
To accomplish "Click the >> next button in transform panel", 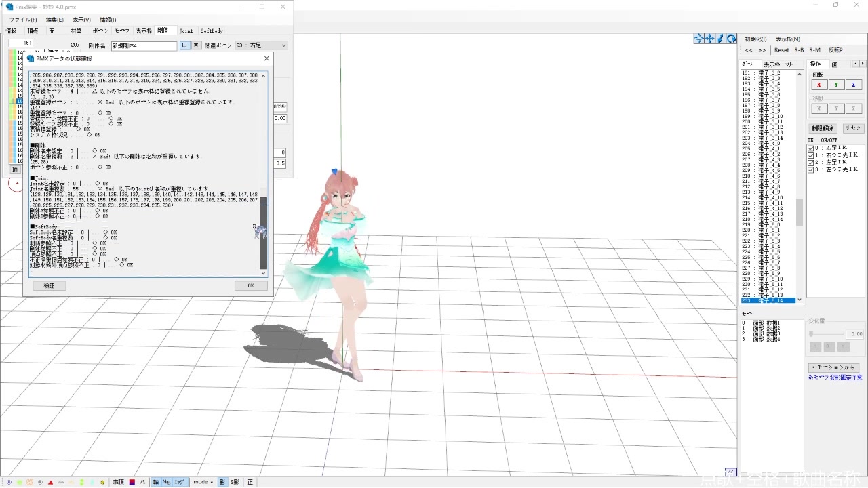I will pos(762,50).
